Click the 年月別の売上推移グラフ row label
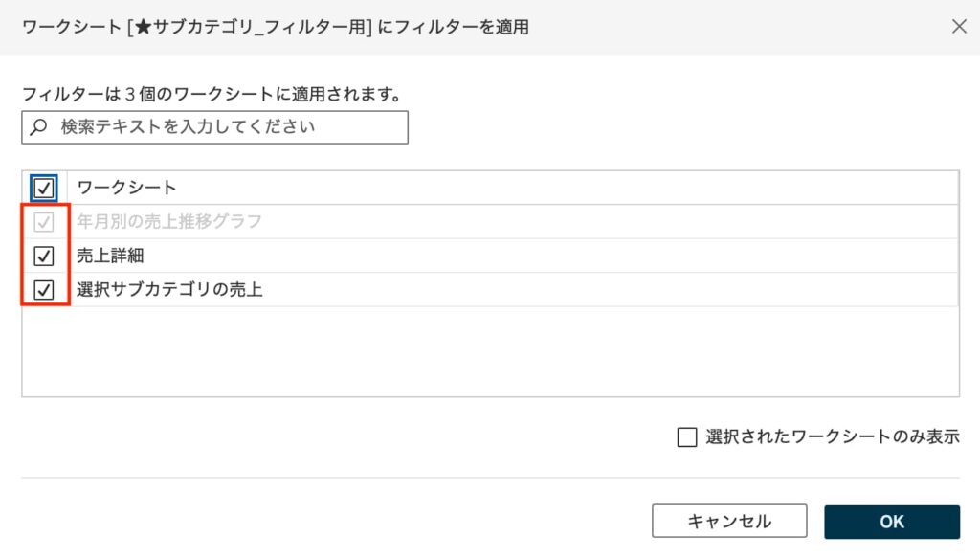This screenshot has height=559, width=980. click(x=169, y=222)
